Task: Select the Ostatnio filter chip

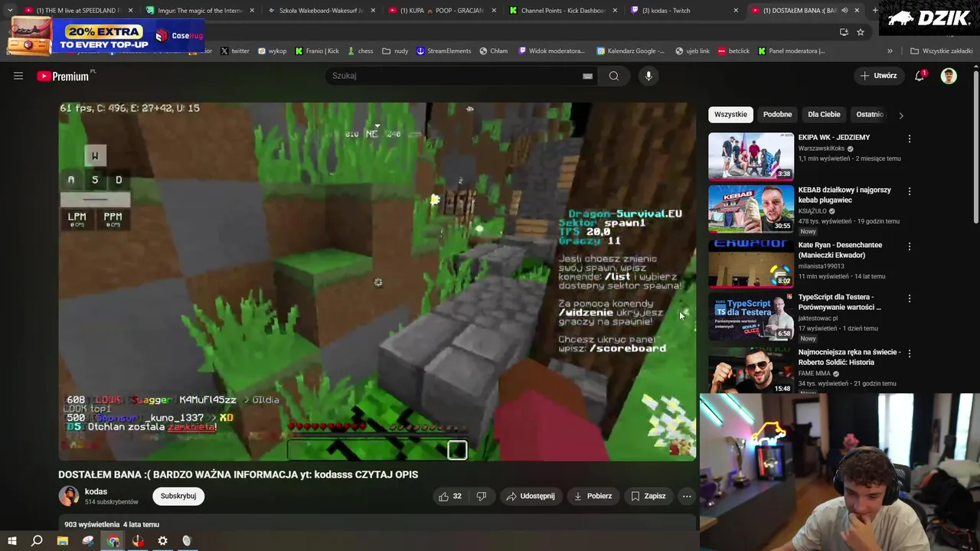Action: pyautogui.click(x=870, y=115)
